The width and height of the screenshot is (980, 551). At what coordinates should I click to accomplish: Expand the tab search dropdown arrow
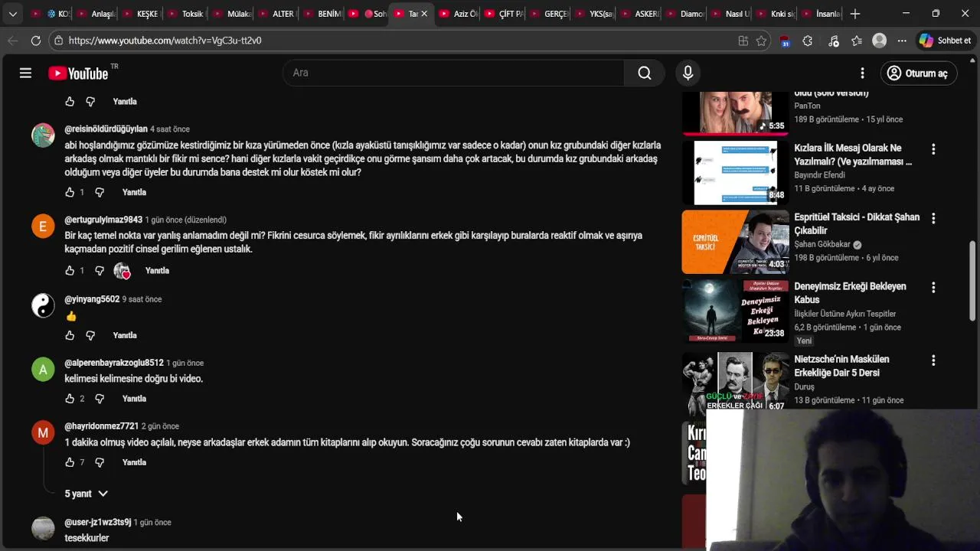(x=12, y=14)
